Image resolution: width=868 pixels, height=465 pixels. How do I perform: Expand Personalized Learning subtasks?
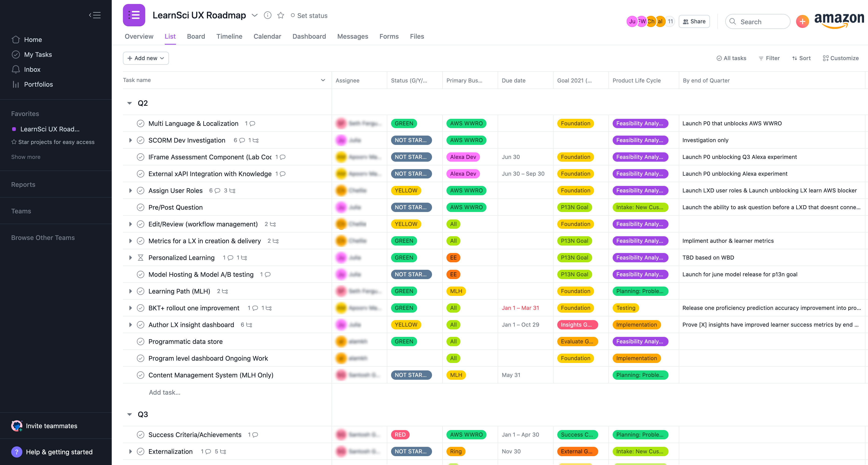(130, 258)
